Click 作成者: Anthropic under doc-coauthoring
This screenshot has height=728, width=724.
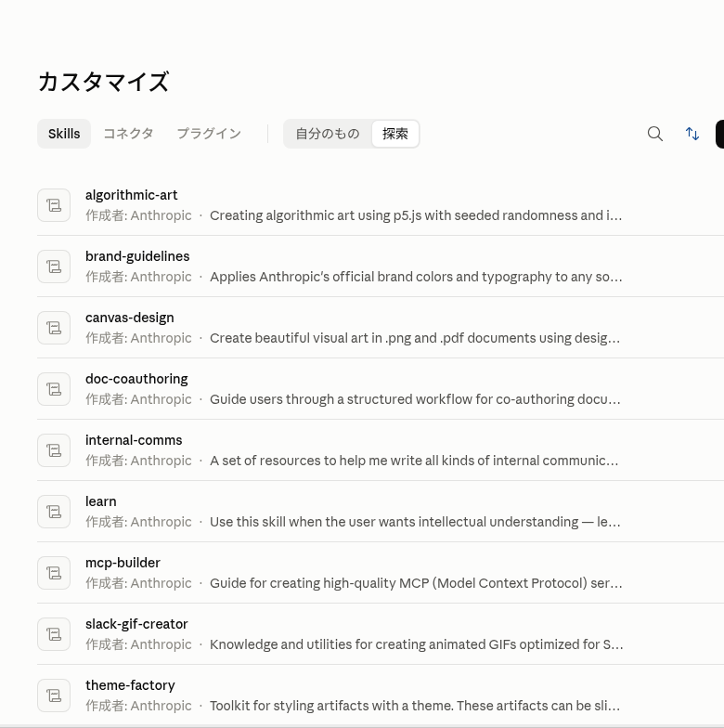(x=138, y=399)
